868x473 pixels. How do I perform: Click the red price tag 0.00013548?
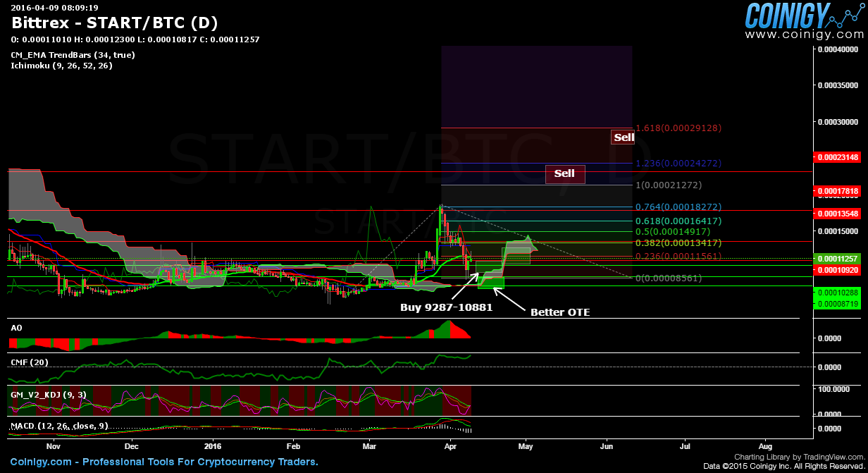click(837, 214)
